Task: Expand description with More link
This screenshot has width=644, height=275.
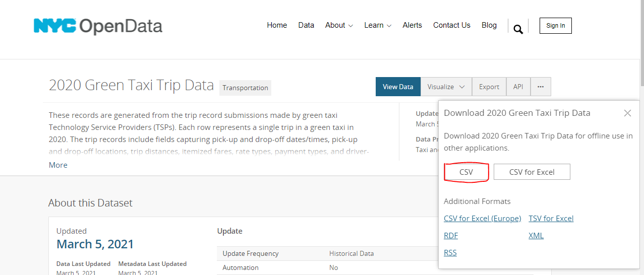Action: 58,165
